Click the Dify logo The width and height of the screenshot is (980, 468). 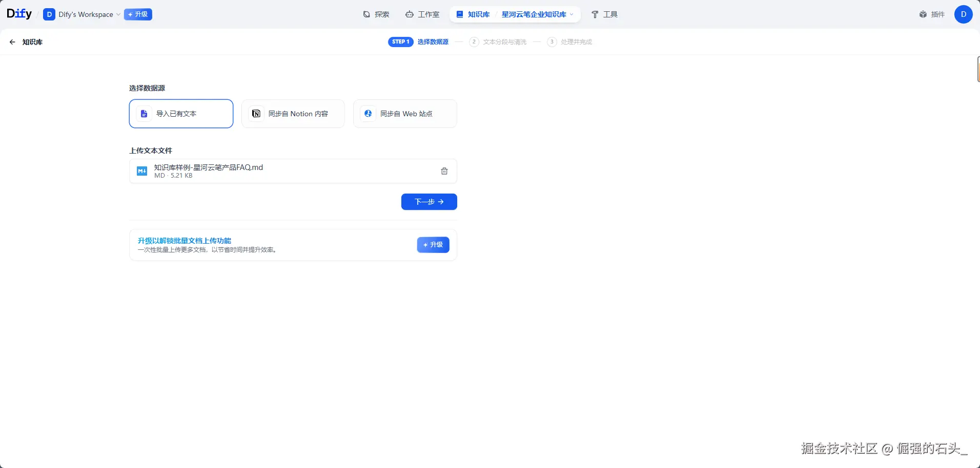pos(19,14)
